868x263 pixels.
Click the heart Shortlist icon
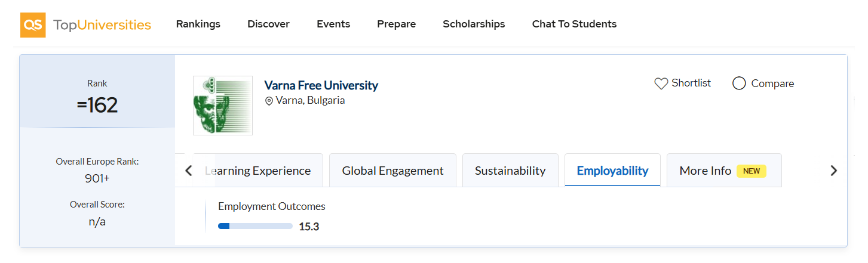[661, 83]
